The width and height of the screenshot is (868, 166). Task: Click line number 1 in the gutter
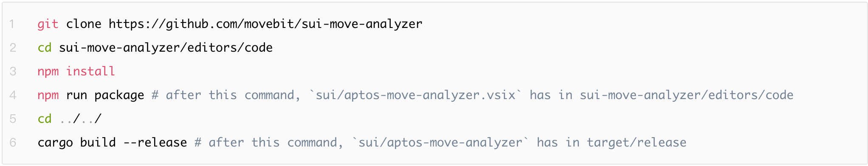pos(12,24)
